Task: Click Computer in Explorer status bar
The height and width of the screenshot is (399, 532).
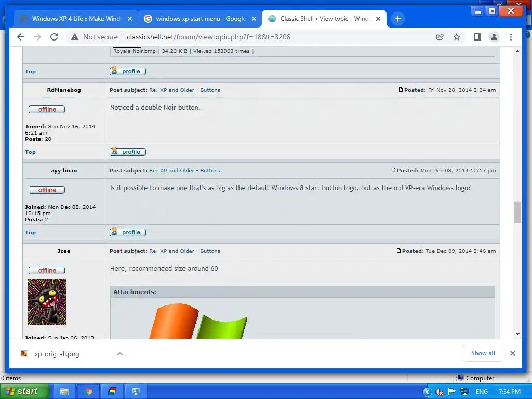Action: (475, 378)
